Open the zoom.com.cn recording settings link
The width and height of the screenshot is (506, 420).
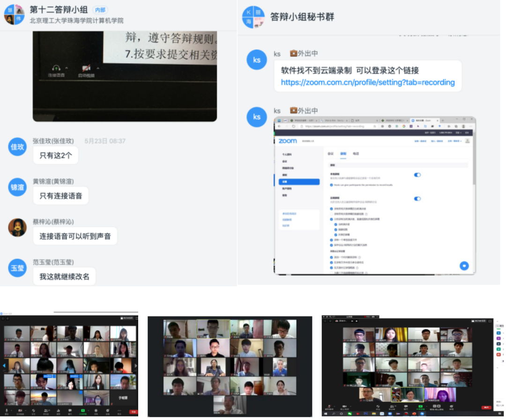tap(368, 82)
